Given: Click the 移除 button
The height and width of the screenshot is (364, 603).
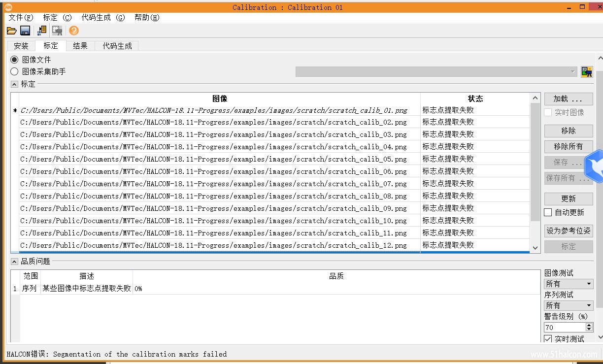Looking at the screenshot, I should coord(569,131).
